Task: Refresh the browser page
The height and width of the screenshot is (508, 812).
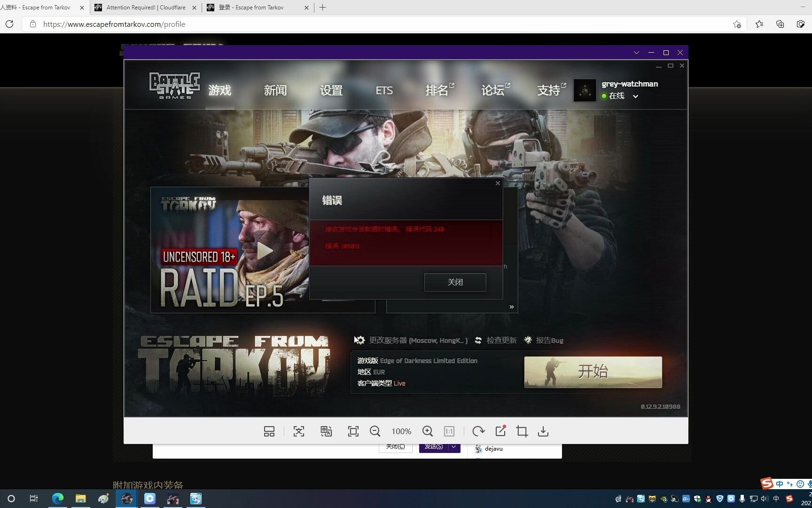Action: [9, 24]
